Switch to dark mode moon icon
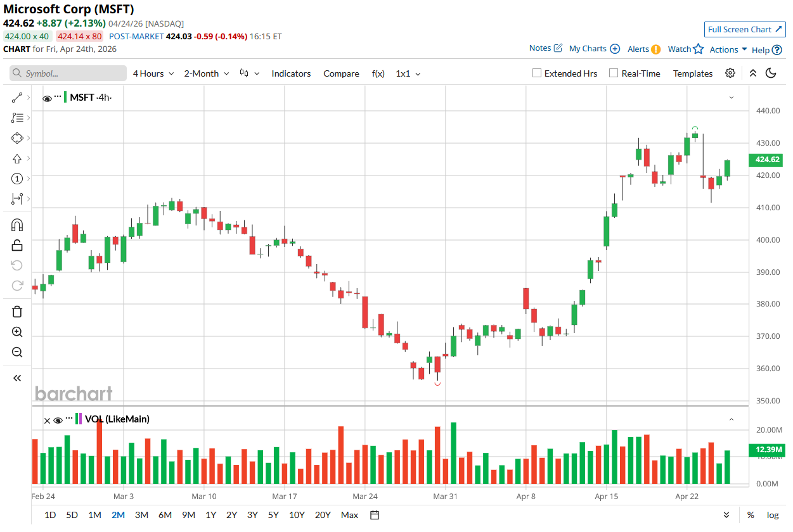This screenshot has height=532, width=793. pos(771,73)
